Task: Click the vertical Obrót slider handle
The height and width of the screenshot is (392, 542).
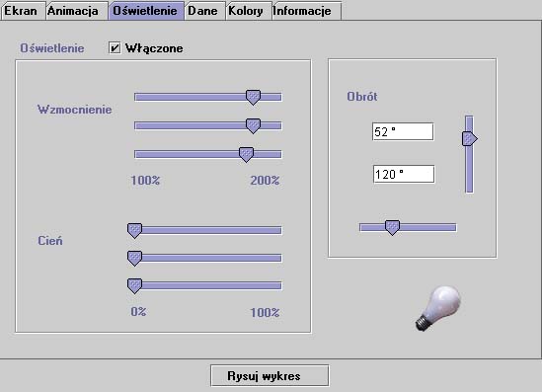Action: (470, 138)
